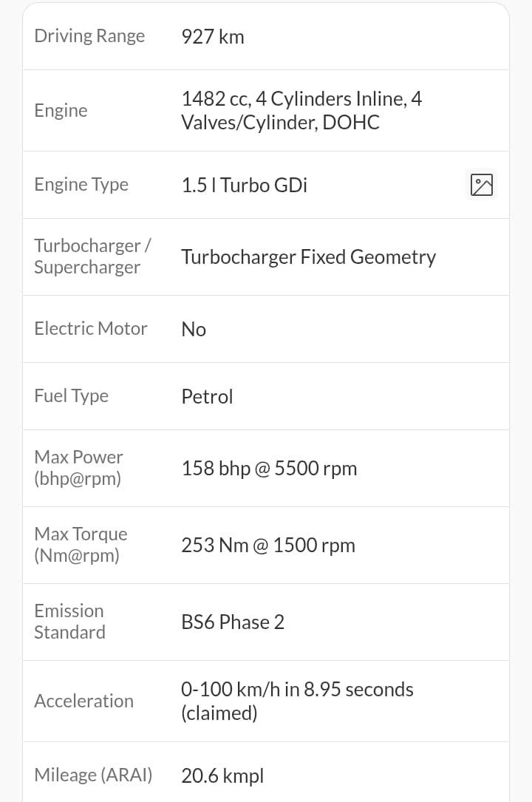Select the Emission Standard label
The image size is (532, 802).
click(69, 622)
